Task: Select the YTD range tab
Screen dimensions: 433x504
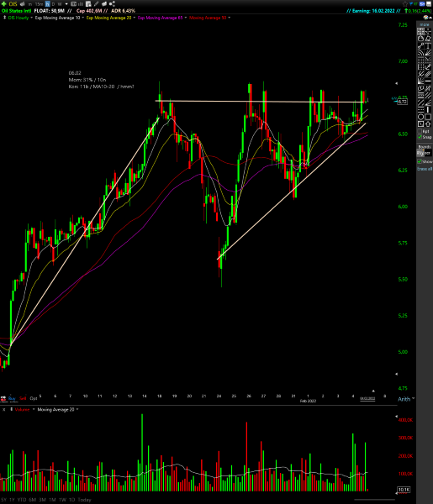Action: (x=22, y=500)
